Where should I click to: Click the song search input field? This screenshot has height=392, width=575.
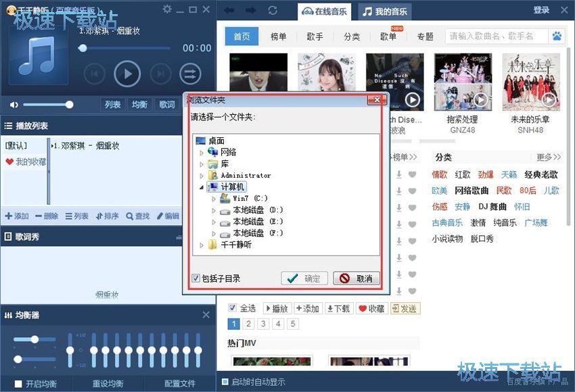click(497, 36)
